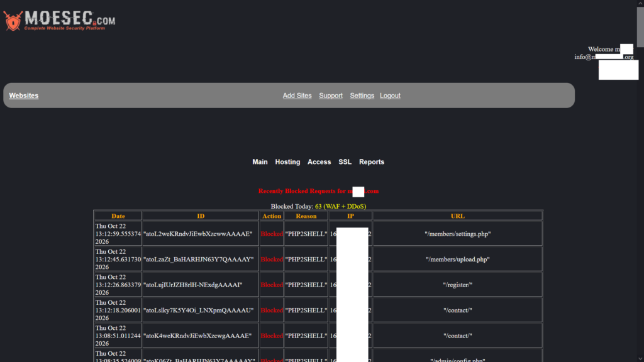The height and width of the screenshot is (362, 644).
Task: Click the ID column header
Action: (x=201, y=216)
